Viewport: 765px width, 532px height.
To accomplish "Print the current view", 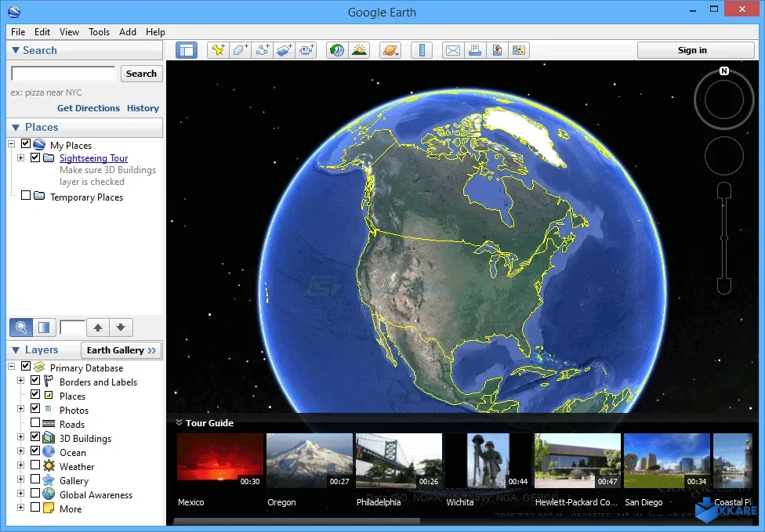I will 475,49.
